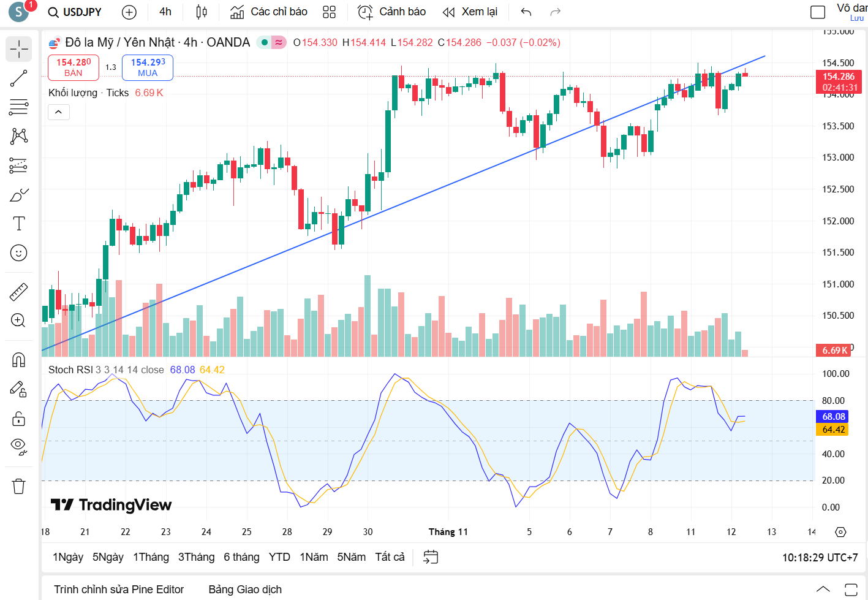Toggle the lock all drawings icon
The image size is (868, 600).
coord(18,419)
